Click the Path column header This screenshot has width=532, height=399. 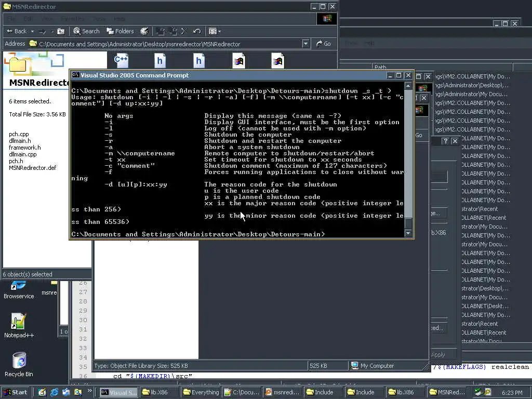(x=443, y=67)
